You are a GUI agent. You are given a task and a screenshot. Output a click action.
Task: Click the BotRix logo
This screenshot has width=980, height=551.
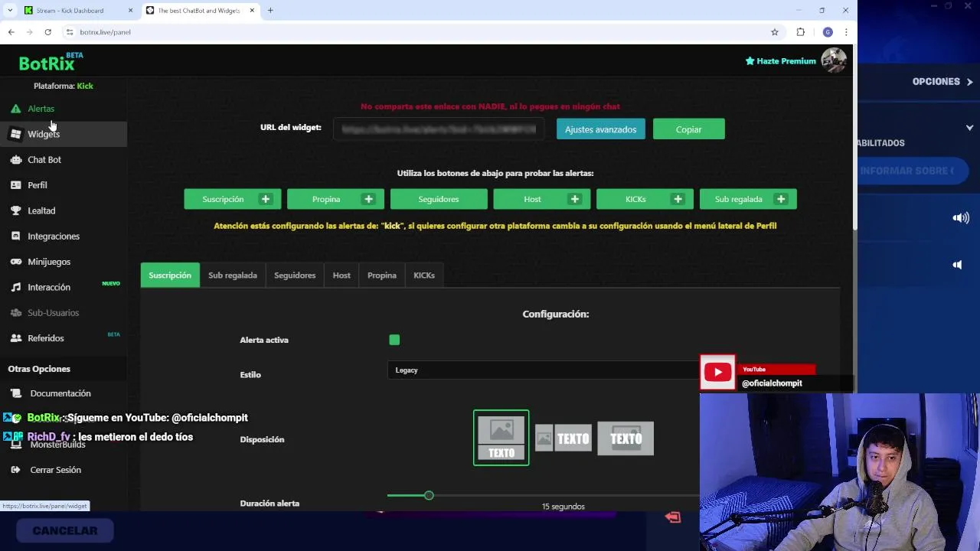coord(51,61)
